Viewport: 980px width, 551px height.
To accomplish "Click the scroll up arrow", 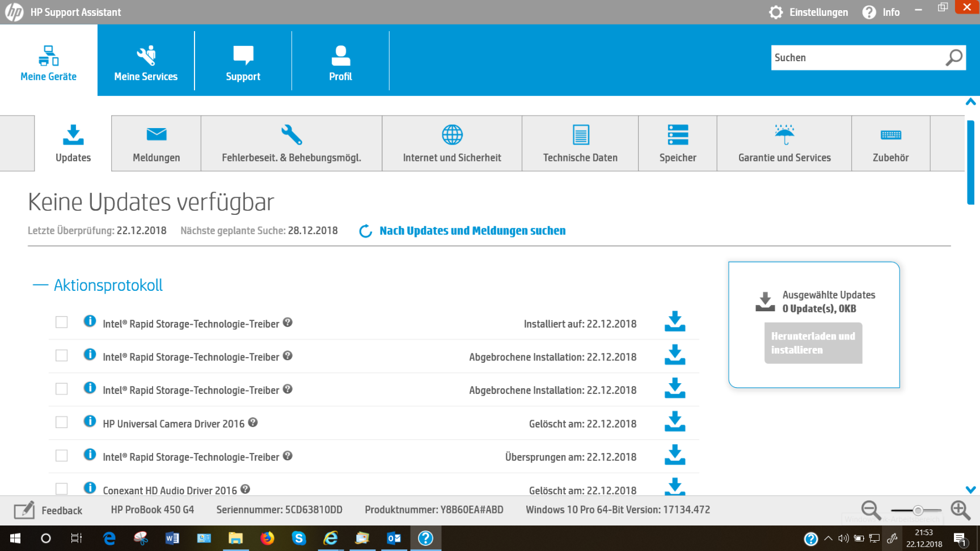I will point(971,102).
